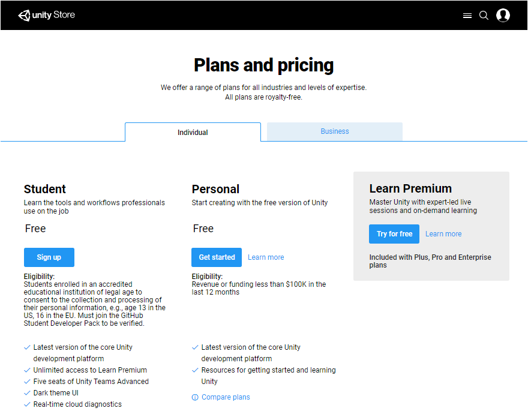Select the Individual tab

193,133
